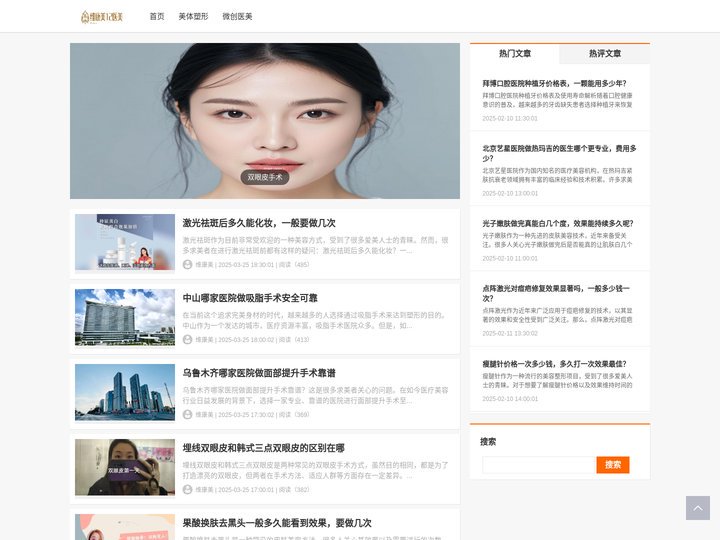
Task: Click date 2025-02-11 13:30:02 under 点阵激光 article
Action: [x=510, y=333]
